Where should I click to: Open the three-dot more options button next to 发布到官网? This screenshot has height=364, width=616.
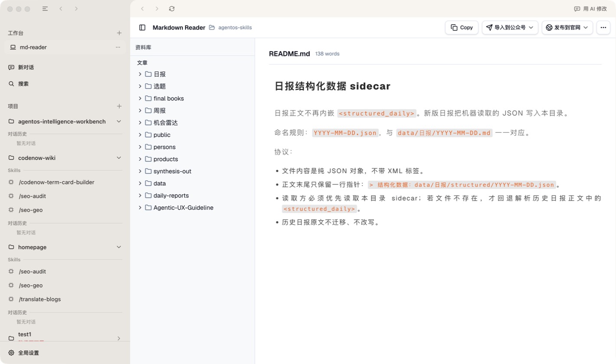coord(603,27)
